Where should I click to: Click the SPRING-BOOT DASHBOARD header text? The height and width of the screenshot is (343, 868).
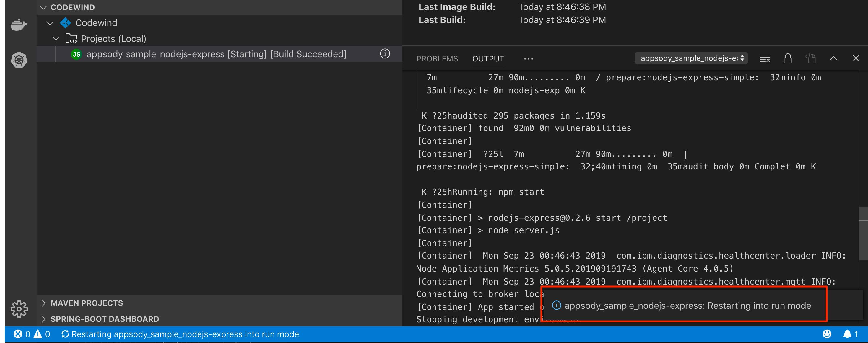tap(105, 319)
